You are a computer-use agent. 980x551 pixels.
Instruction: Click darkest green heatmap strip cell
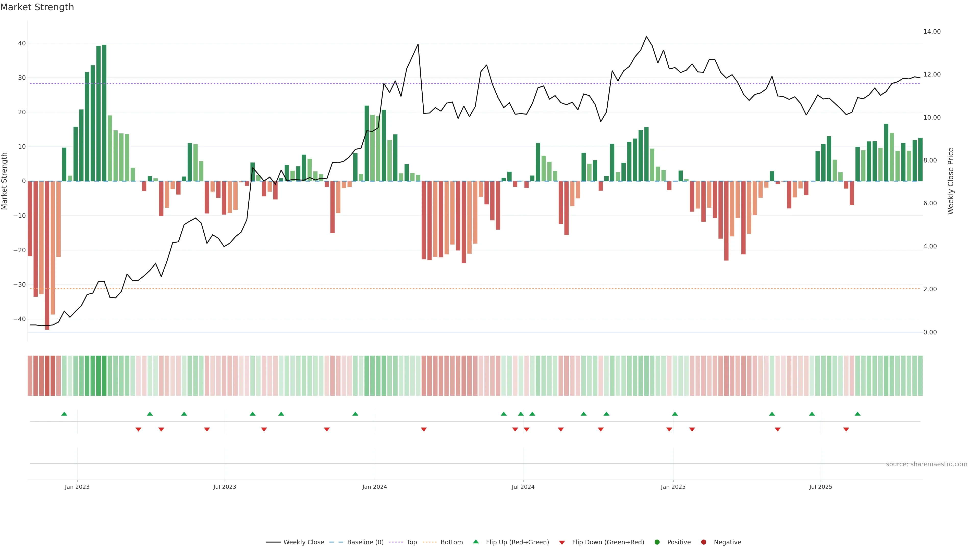[x=104, y=376]
